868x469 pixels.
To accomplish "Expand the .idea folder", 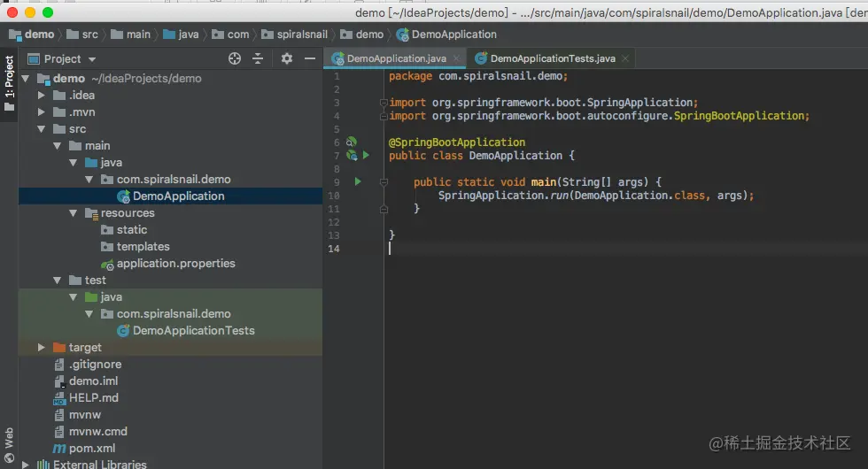I will coord(41,96).
